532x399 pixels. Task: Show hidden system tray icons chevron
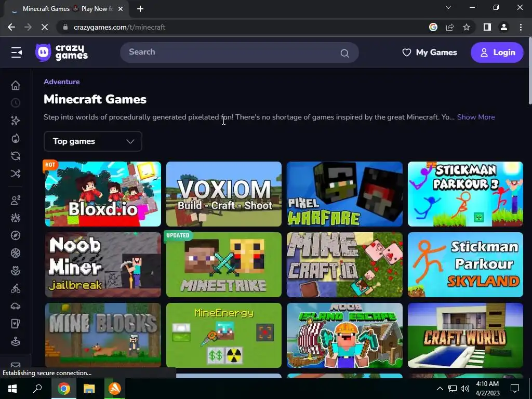coord(440,389)
